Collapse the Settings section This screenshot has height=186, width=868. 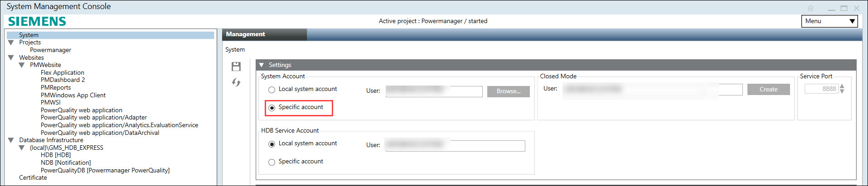pyautogui.click(x=262, y=65)
